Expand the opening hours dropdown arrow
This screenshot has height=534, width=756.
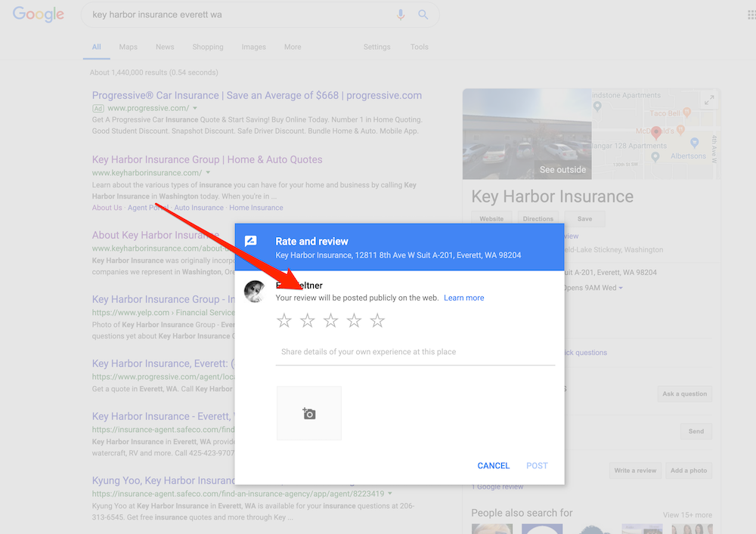pyautogui.click(x=621, y=288)
